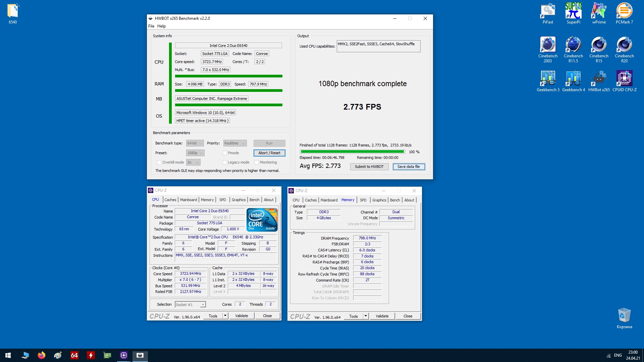Open Benchmark type 64-bit dropdown

(195, 143)
